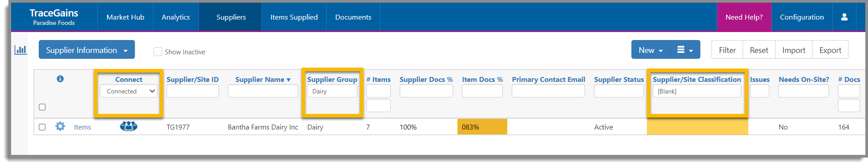Open the user profile icon

844,17
